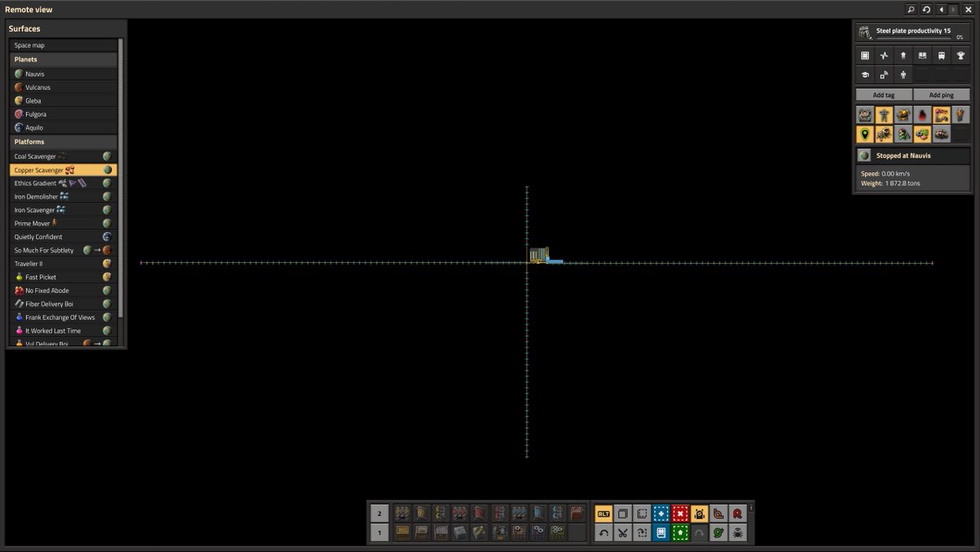Image resolution: width=980 pixels, height=552 pixels.
Task: Select So Much For Subtlety platform
Action: 64,250
